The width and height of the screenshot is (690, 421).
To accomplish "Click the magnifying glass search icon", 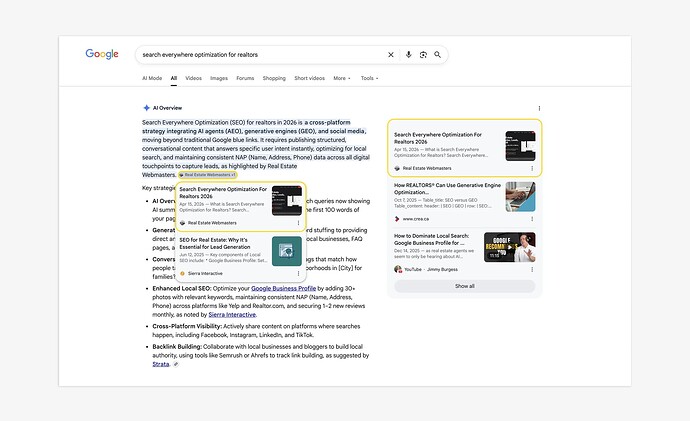I will 437,55.
